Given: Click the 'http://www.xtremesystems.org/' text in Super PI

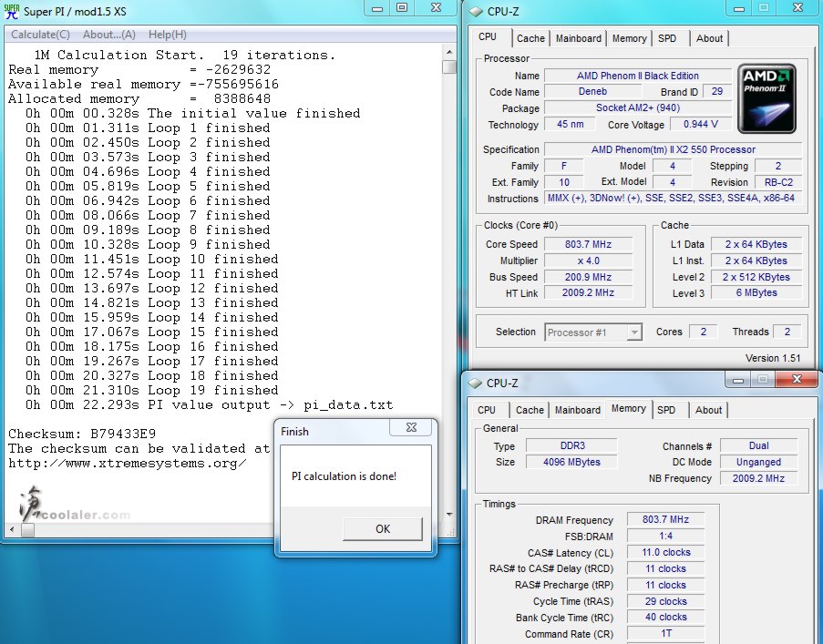Looking at the screenshot, I should click(128, 463).
